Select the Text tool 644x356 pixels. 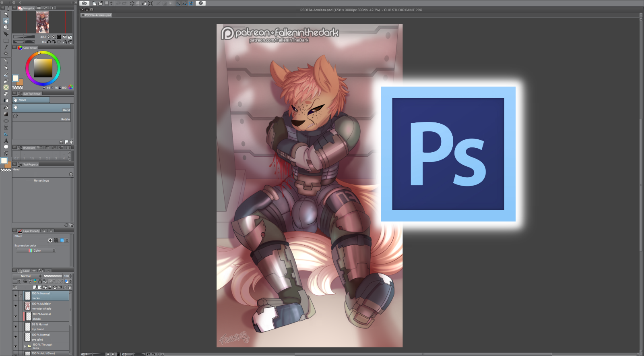click(6, 141)
